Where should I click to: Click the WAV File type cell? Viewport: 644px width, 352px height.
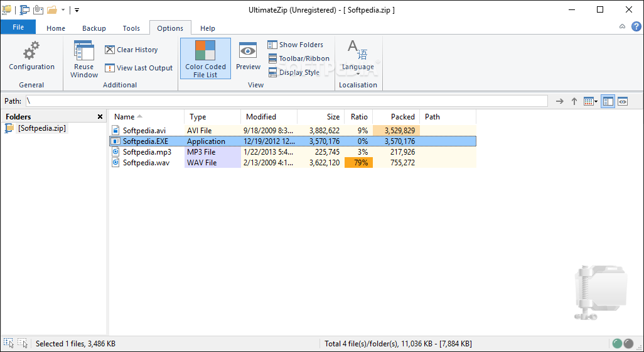(213, 163)
